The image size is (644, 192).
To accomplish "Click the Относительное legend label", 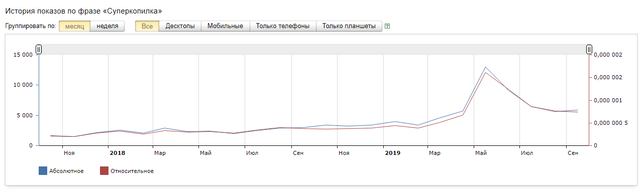I will 132,171.
